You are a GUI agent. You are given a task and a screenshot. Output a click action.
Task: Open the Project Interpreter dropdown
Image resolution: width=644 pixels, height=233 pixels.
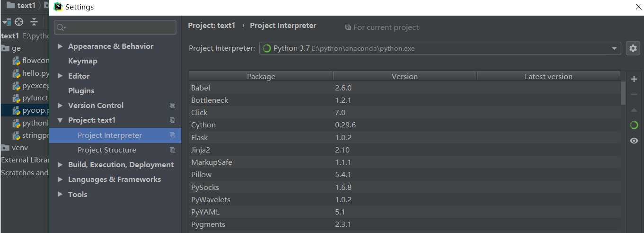(x=615, y=48)
